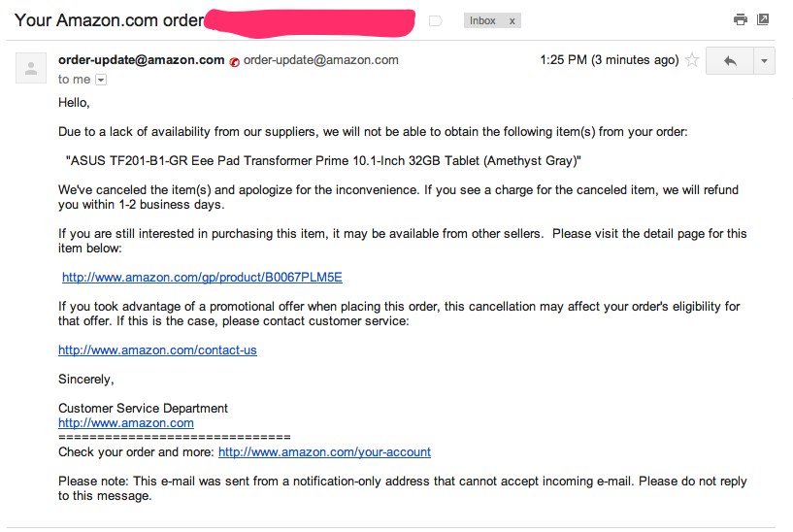Click the sender name order-update@amazon.com
Viewport: 793px width, 532px height.
(x=142, y=59)
